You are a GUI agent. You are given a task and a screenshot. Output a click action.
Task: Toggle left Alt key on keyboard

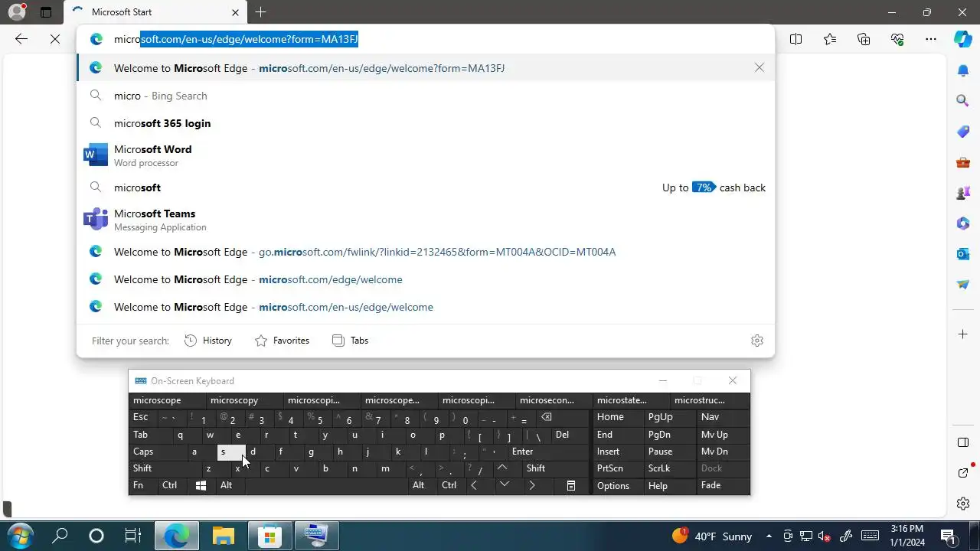230,485
